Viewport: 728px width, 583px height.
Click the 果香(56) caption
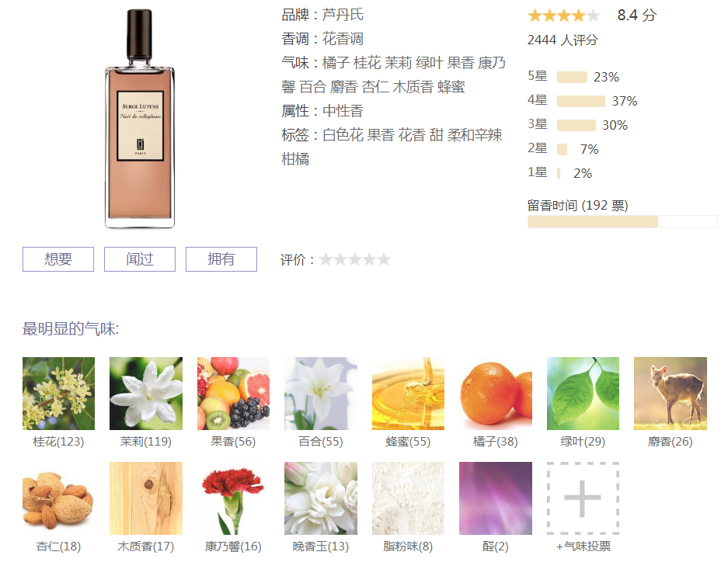(x=233, y=442)
